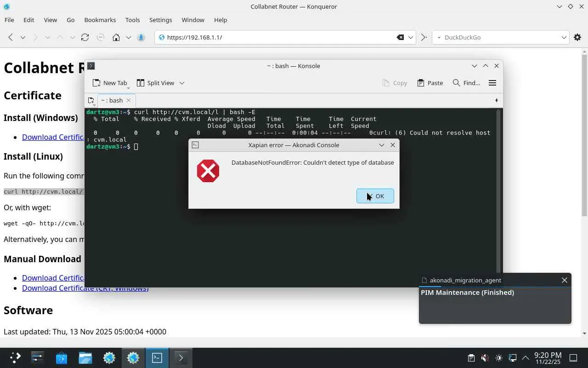Click Paste in Konsole toolbar
This screenshot has height=368, width=588.
click(430, 83)
